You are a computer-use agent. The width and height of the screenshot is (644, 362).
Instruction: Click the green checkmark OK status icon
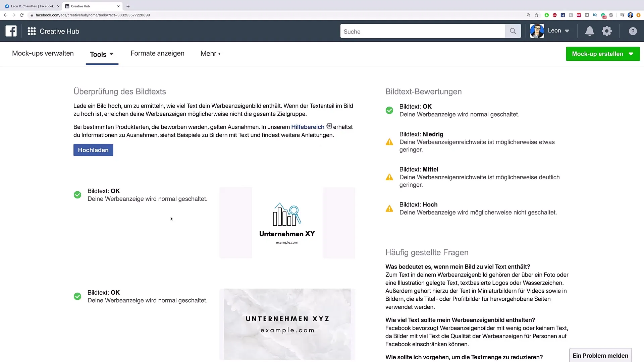389,110
